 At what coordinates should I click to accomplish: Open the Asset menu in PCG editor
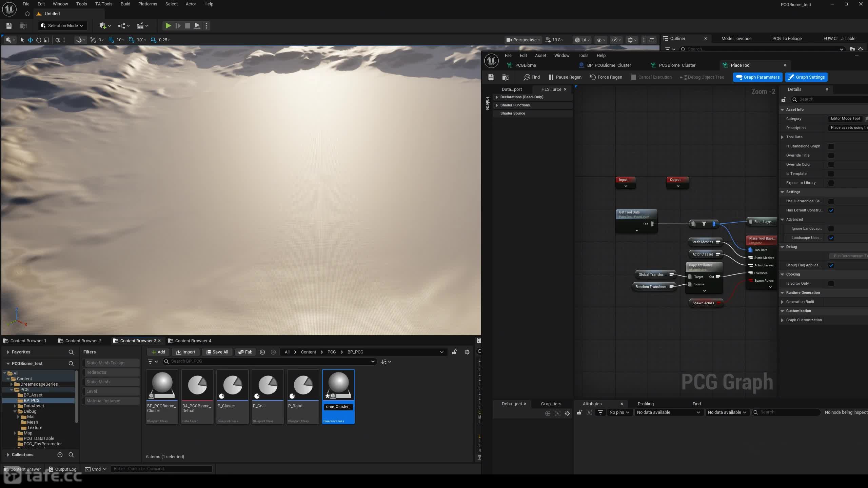coord(540,56)
